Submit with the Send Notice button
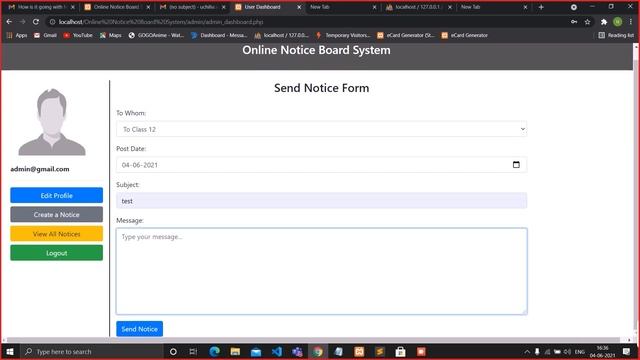The image size is (640, 360). [140, 329]
